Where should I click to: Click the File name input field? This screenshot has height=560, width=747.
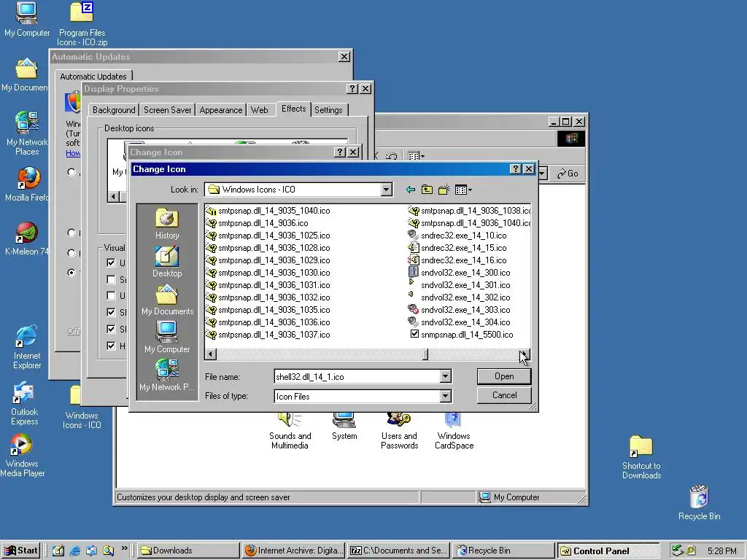click(357, 377)
